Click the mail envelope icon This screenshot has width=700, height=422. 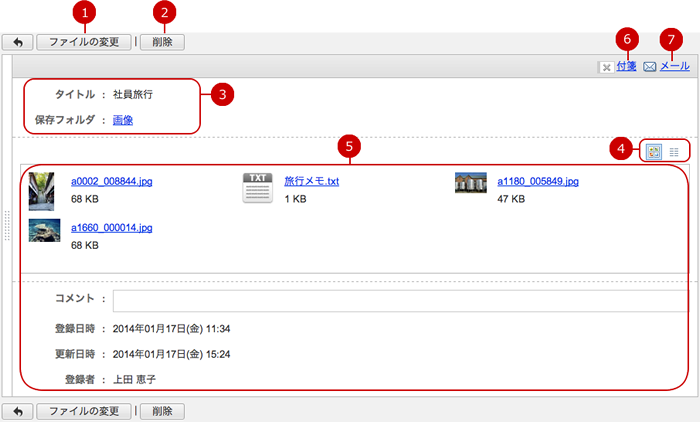pyautogui.click(x=650, y=67)
